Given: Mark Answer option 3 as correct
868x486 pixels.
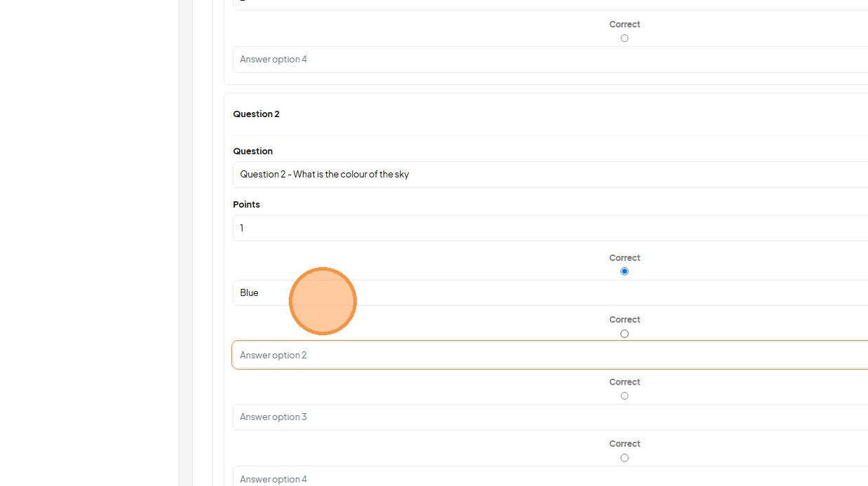Looking at the screenshot, I should [624, 396].
